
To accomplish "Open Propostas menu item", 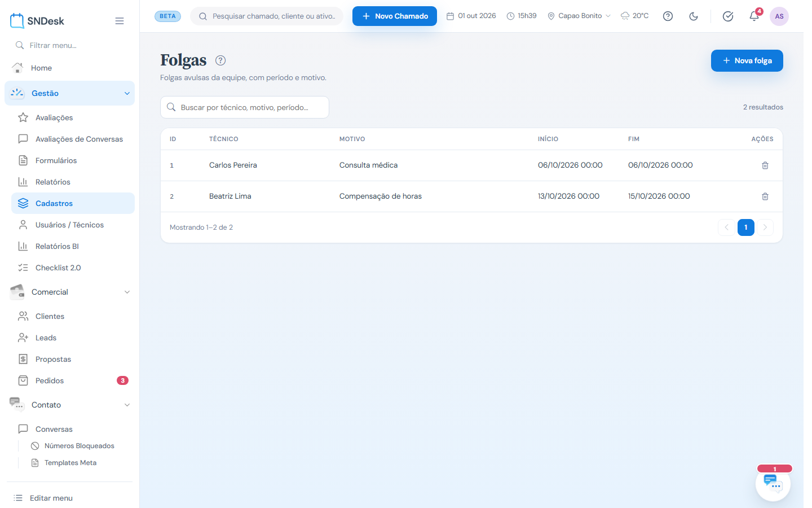I will pos(73,359).
